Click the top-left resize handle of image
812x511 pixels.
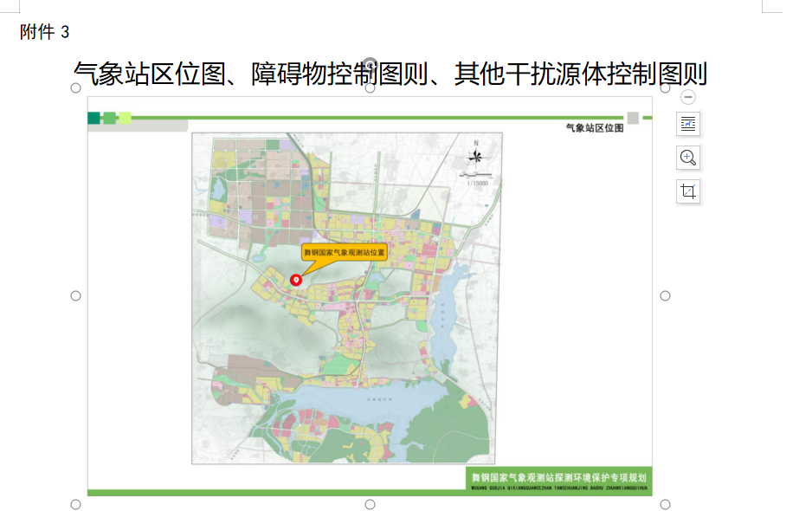(75, 87)
